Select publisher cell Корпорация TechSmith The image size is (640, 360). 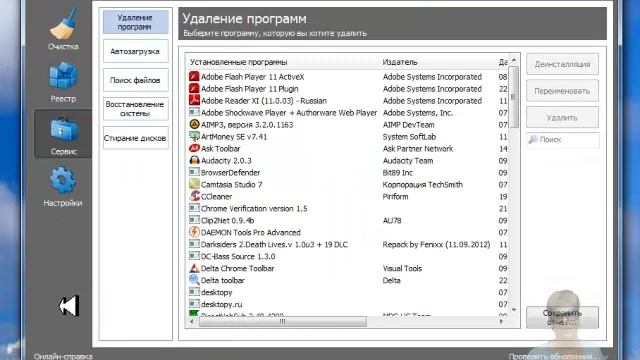point(422,184)
